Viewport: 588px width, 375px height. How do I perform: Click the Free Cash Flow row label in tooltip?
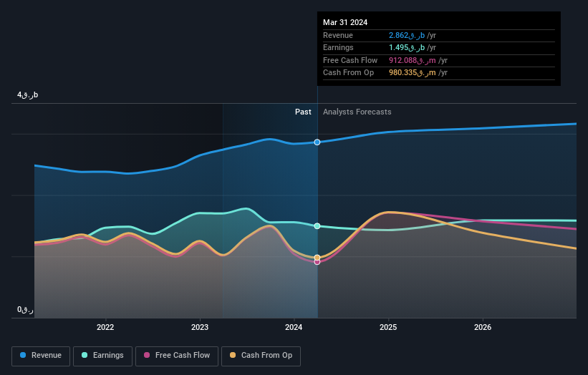(350, 60)
